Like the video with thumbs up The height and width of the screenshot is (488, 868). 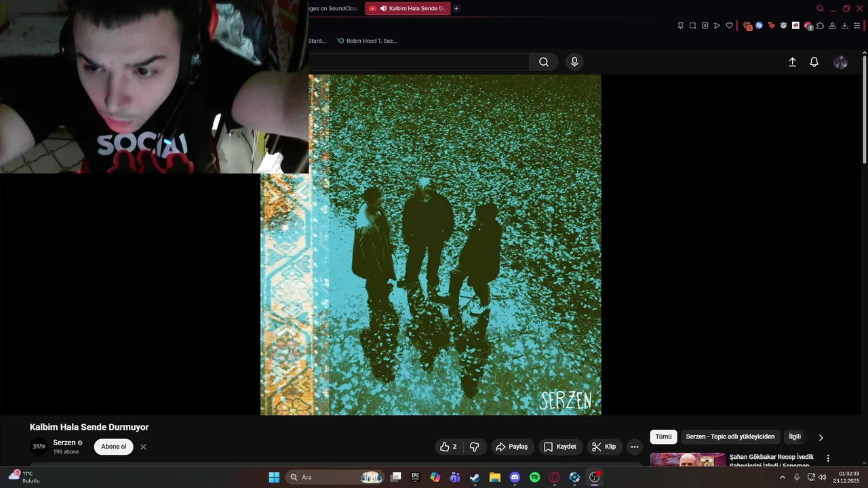tap(448, 447)
